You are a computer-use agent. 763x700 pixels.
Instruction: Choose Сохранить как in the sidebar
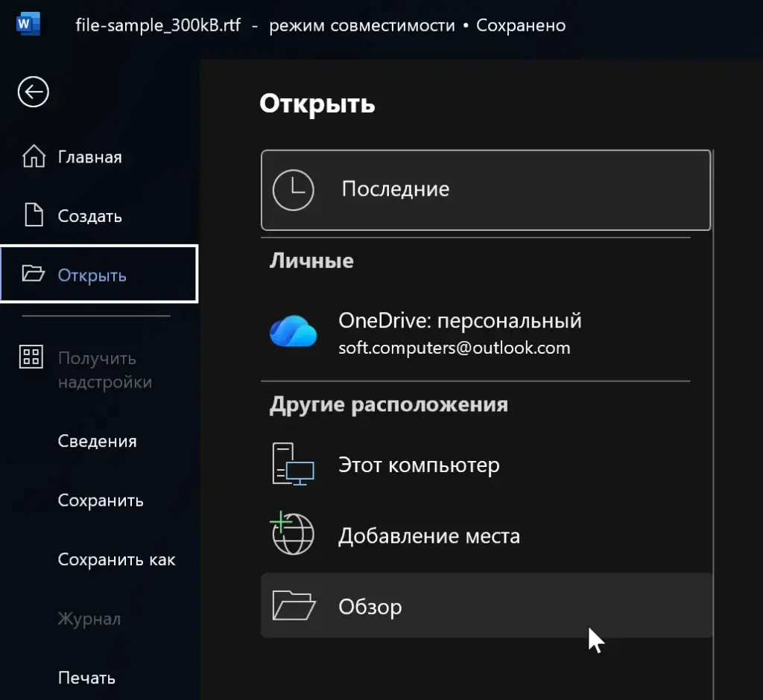click(x=99, y=559)
